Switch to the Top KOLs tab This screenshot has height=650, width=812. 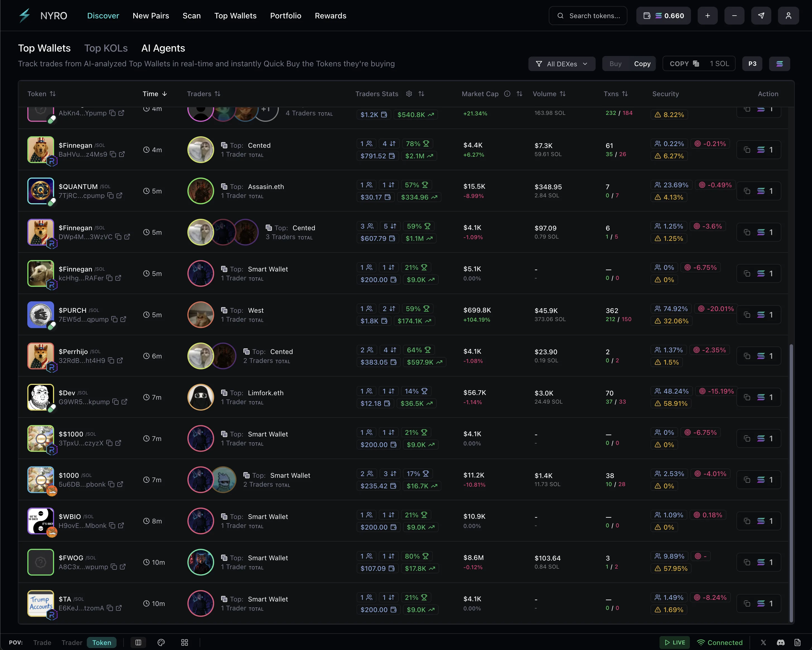(x=106, y=48)
